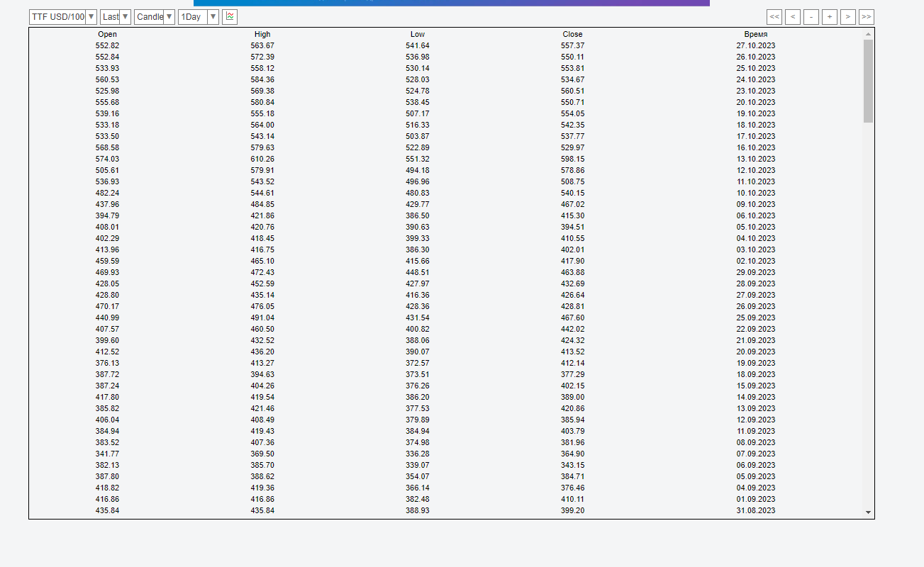
Task: Click Close value 399.20
Action: [x=573, y=510]
